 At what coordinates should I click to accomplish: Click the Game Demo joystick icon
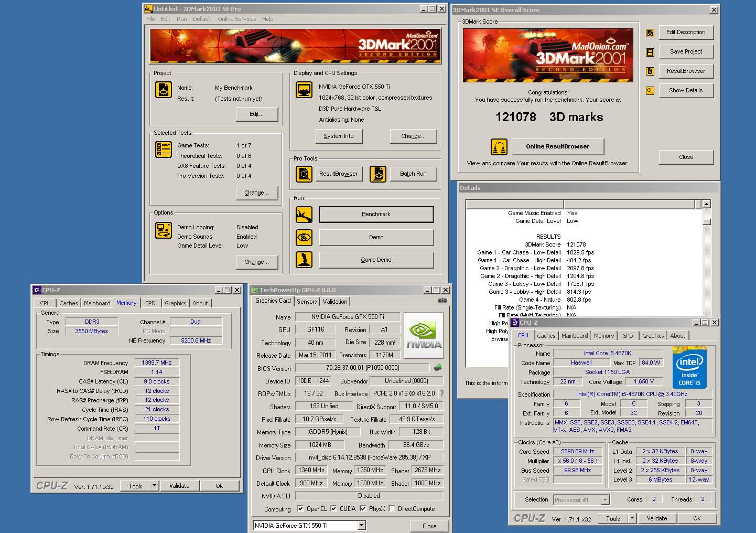(304, 260)
